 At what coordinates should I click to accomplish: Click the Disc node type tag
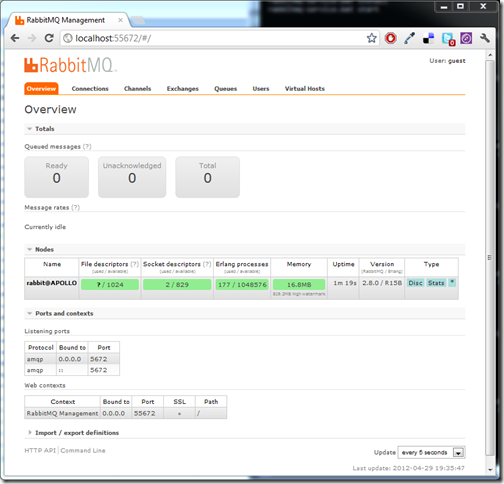point(415,283)
